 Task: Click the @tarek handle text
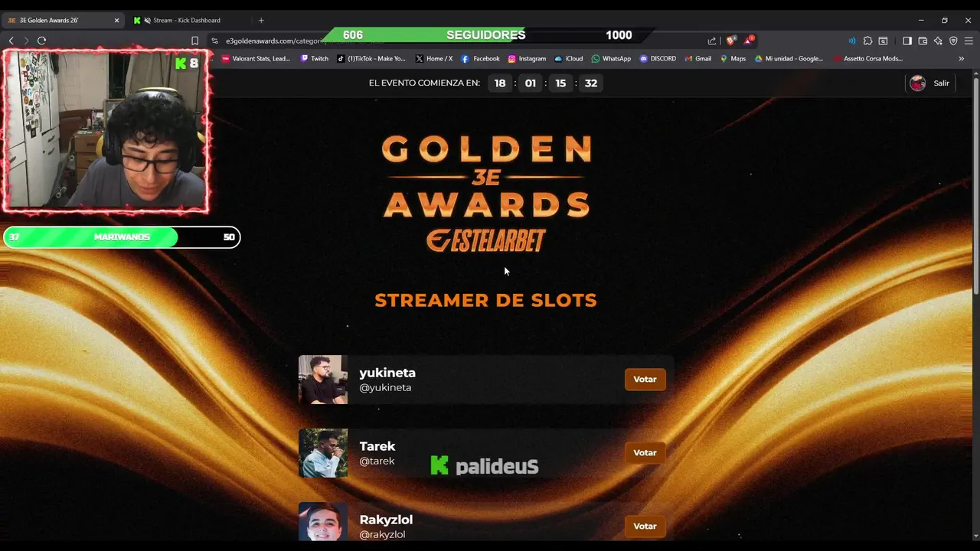[377, 461]
